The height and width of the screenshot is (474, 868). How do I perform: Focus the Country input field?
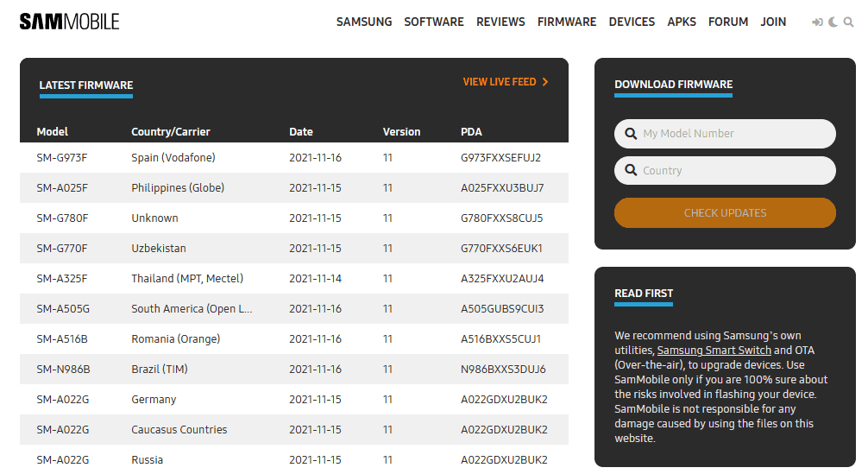[725, 170]
